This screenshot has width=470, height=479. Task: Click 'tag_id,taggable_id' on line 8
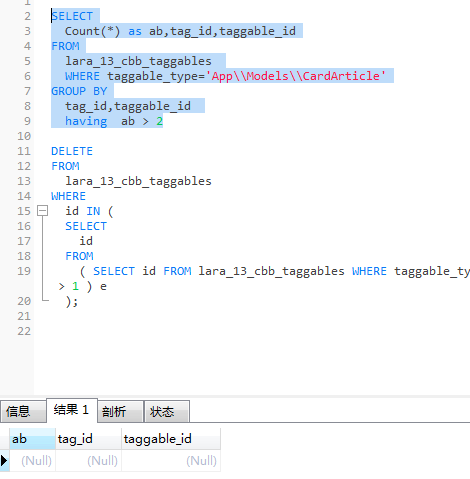[x=128, y=106]
